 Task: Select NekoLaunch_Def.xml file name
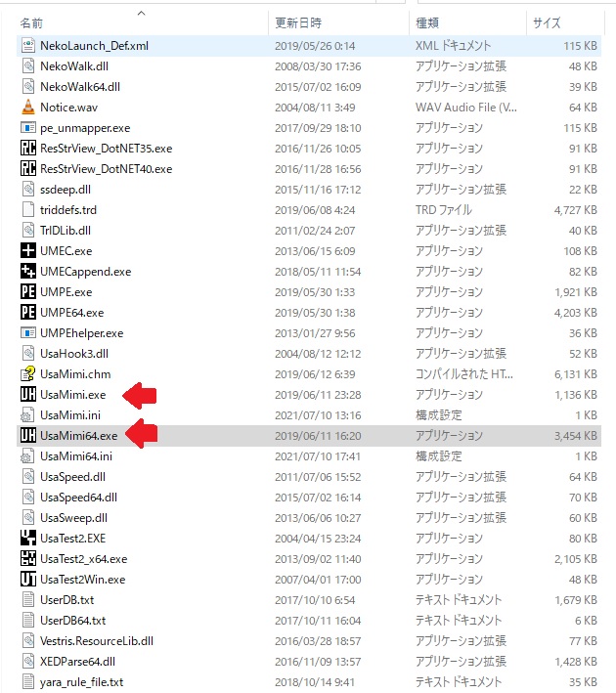(94, 45)
